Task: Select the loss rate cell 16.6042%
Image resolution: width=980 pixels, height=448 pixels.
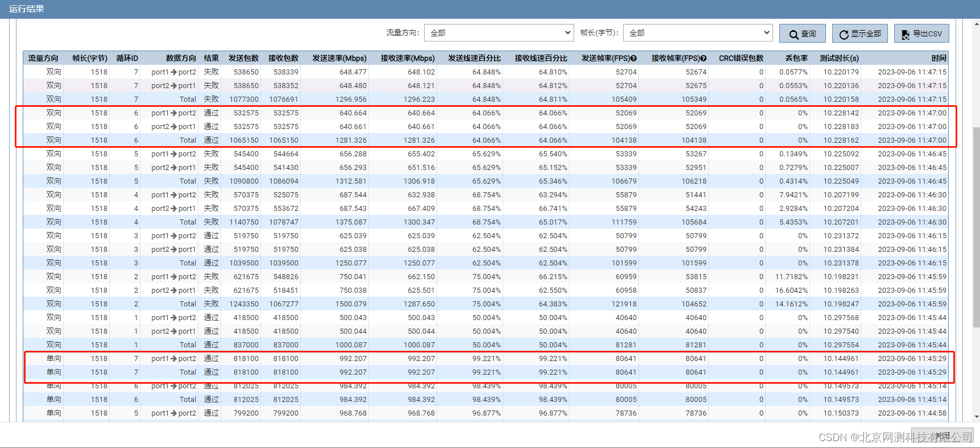Action: point(791,291)
